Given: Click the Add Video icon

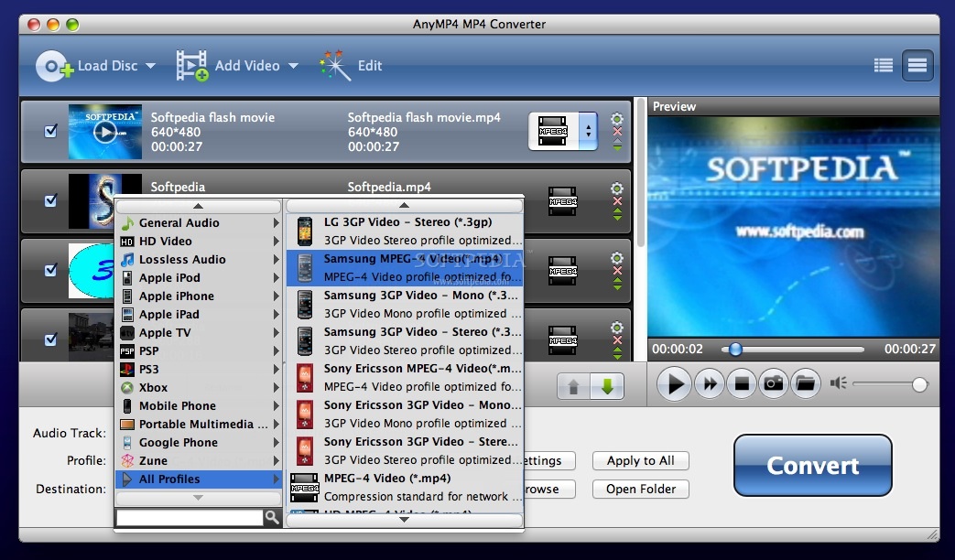Looking at the screenshot, I should [x=190, y=65].
